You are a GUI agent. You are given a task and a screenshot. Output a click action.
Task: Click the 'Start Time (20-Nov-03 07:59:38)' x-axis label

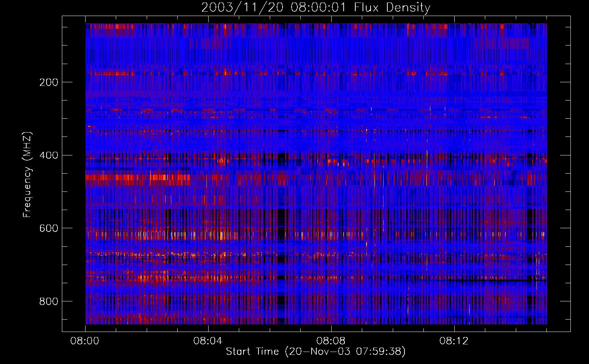pos(316,352)
